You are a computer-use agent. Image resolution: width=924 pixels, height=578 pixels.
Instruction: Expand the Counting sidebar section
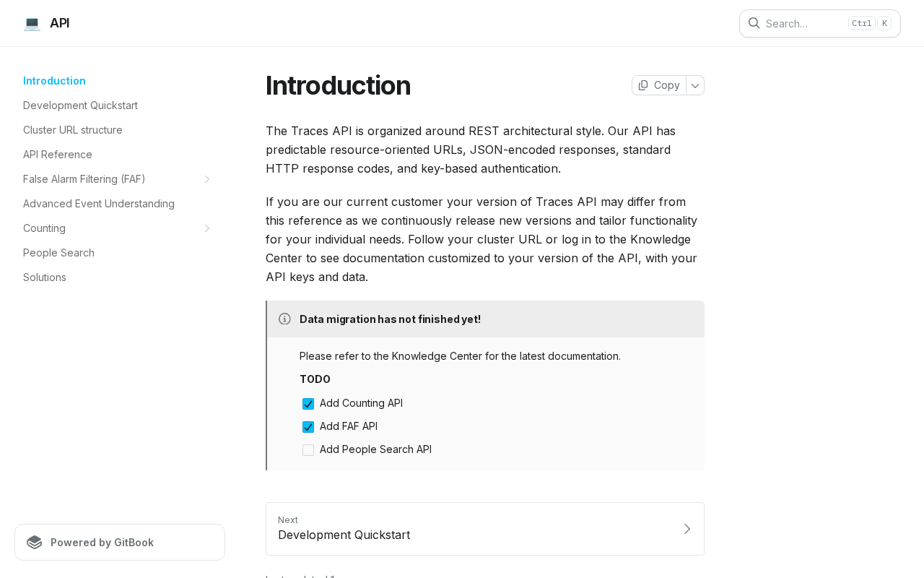point(207,228)
